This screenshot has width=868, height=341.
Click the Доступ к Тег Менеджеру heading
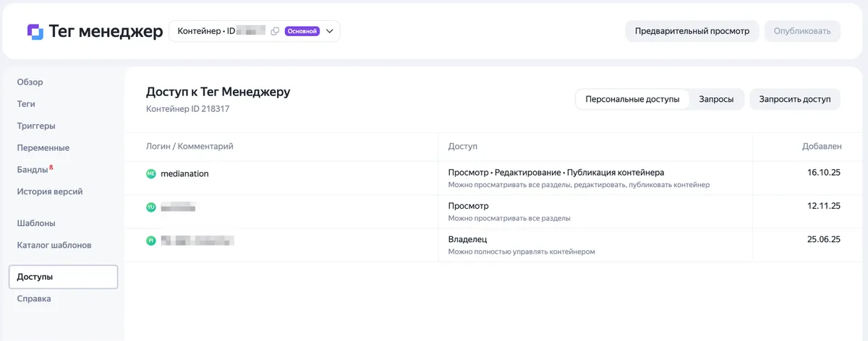pos(218,92)
